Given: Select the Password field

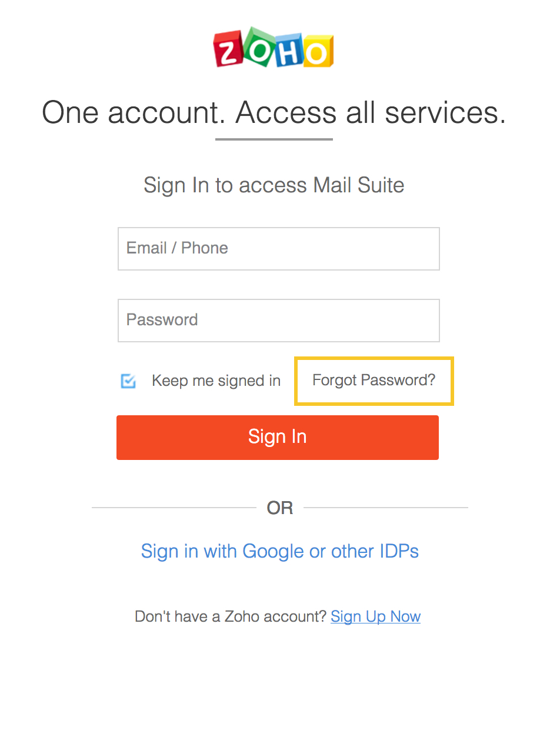Looking at the screenshot, I should tap(278, 320).
